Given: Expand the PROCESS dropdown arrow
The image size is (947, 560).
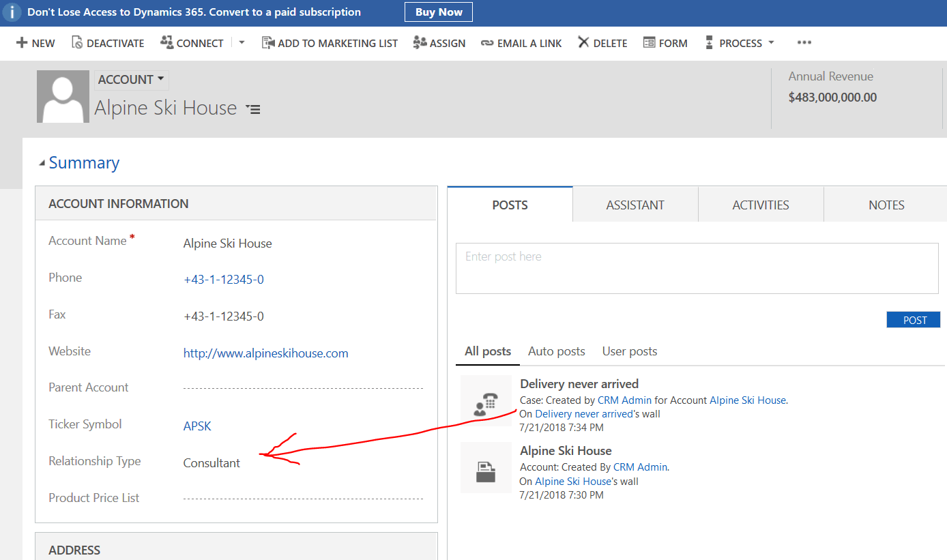Looking at the screenshot, I should click(x=771, y=42).
